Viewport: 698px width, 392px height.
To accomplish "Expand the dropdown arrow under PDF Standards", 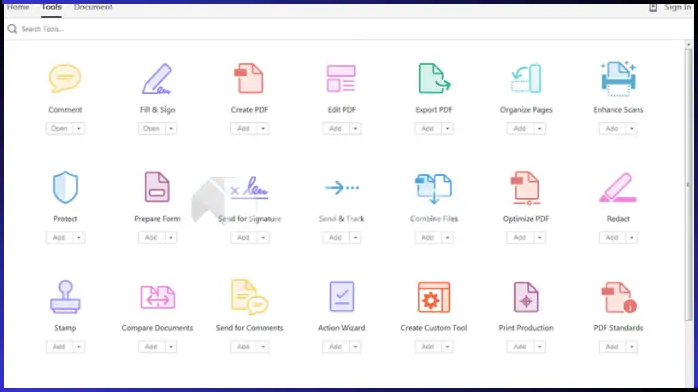I will 632,347.
